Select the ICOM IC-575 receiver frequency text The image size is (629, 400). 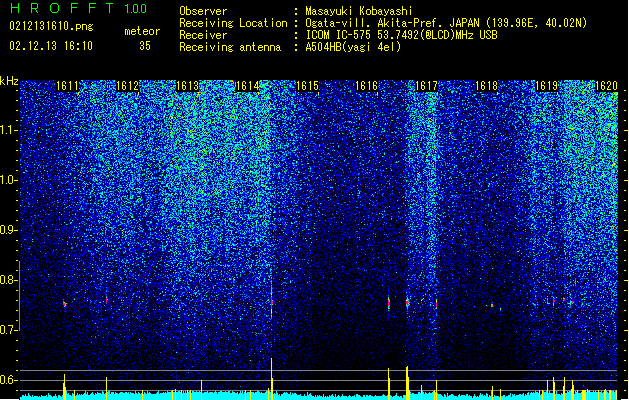(401, 35)
